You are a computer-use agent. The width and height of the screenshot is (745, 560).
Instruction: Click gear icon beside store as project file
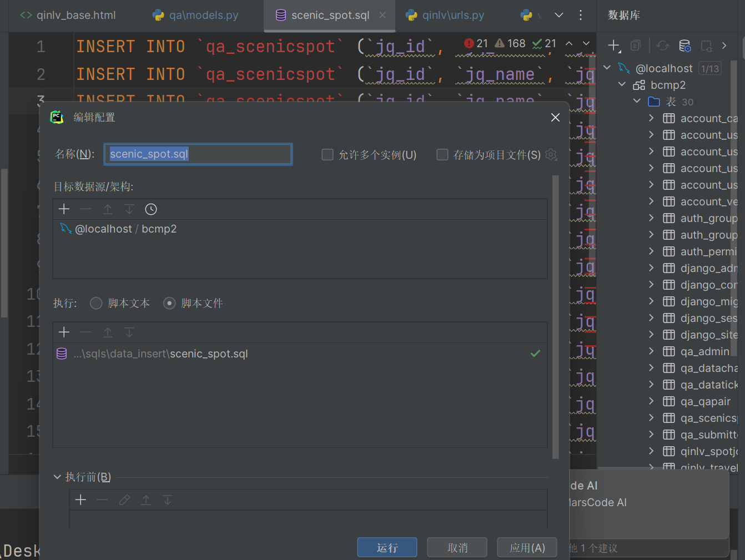pos(551,155)
